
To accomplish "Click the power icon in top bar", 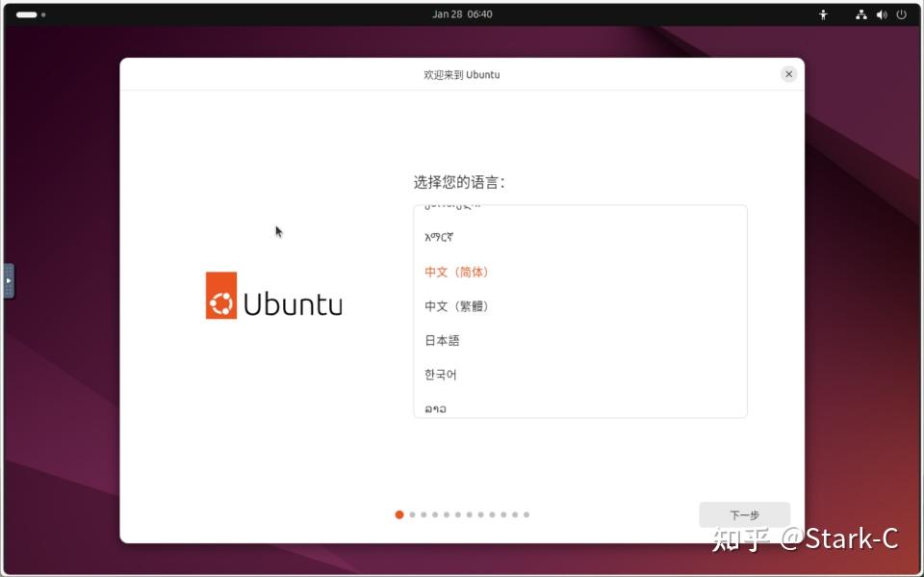I will point(902,14).
